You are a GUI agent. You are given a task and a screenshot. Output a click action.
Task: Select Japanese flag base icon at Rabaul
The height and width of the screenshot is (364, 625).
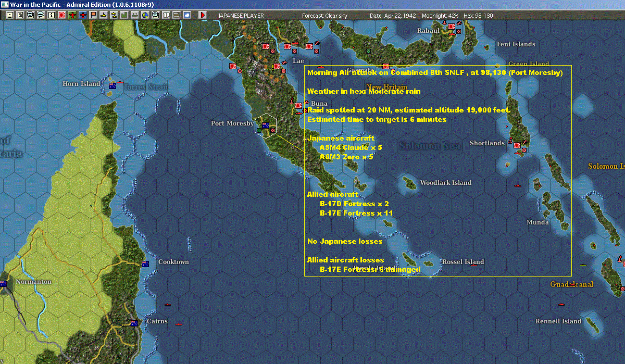[452, 26]
